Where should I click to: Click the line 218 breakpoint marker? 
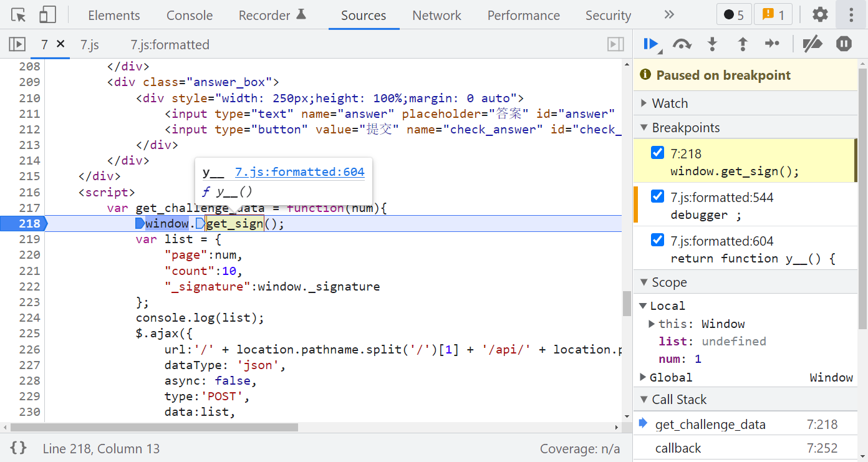tap(24, 223)
